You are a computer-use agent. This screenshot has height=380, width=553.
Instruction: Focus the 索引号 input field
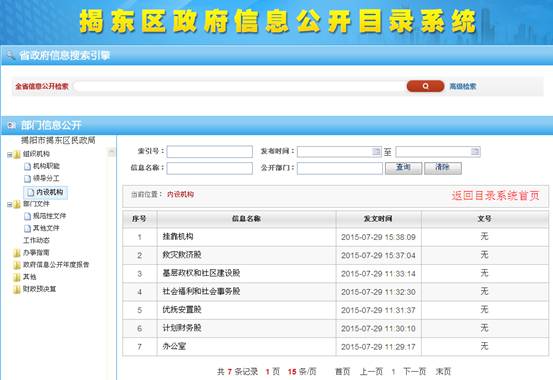209,152
